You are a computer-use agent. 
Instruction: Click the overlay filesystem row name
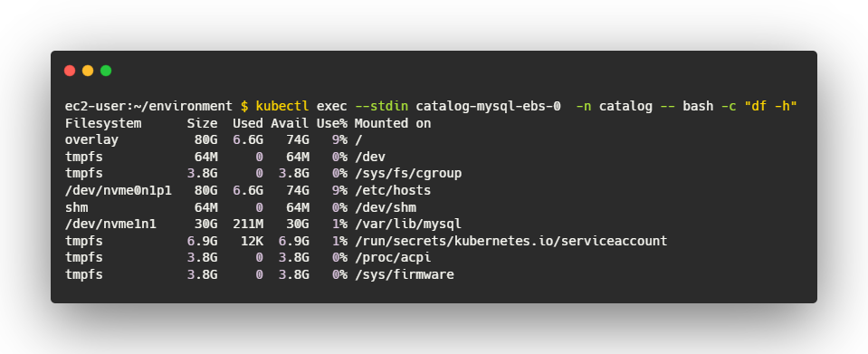click(x=91, y=139)
